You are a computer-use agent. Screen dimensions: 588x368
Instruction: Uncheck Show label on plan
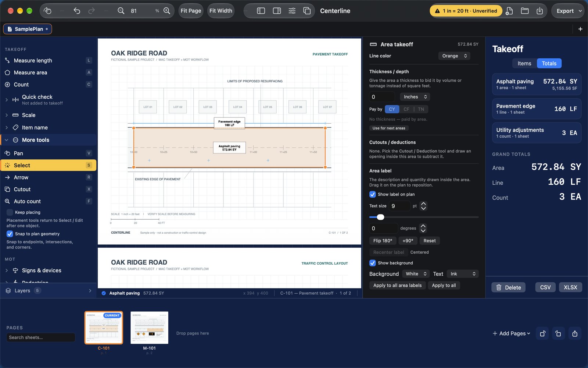pos(373,194)
